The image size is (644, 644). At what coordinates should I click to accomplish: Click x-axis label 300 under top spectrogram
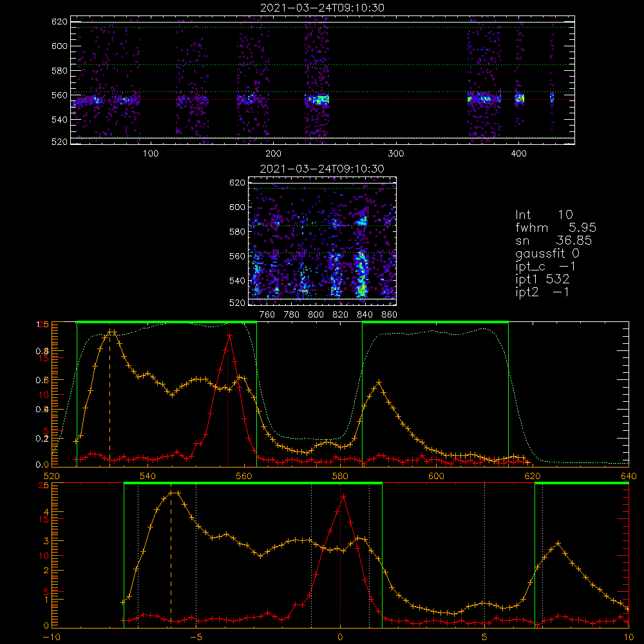click(x=396, y=154)
